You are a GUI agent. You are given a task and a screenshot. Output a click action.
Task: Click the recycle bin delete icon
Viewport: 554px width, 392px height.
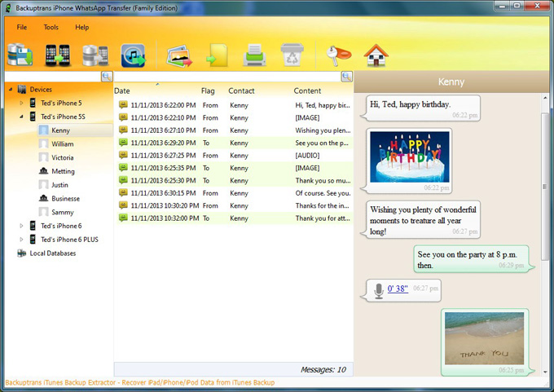click(x=292, y=55)
